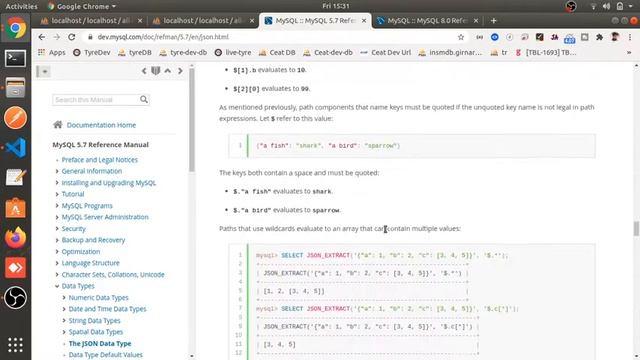The image size is (640, 360).
Task: Open Activities overview
Action: [21, 6]
